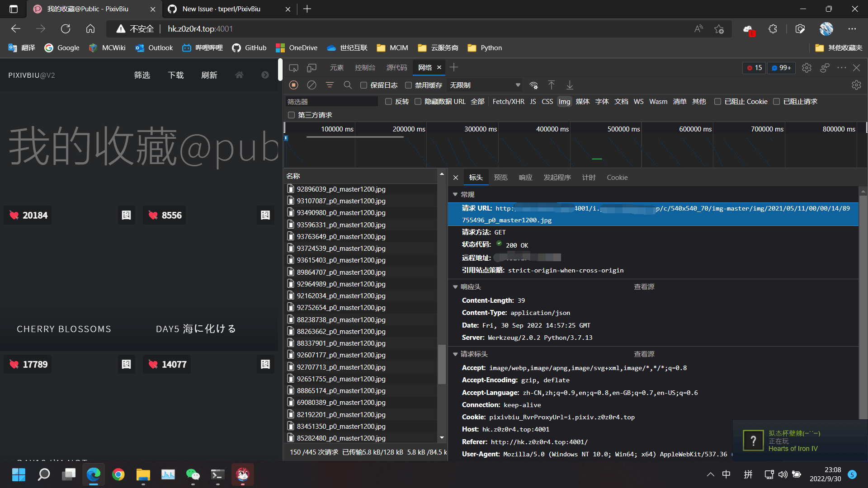868x488 pixels.
Task: Open DevTools settings gear icon
Action: pyautogui.click(x=807, y=68)
